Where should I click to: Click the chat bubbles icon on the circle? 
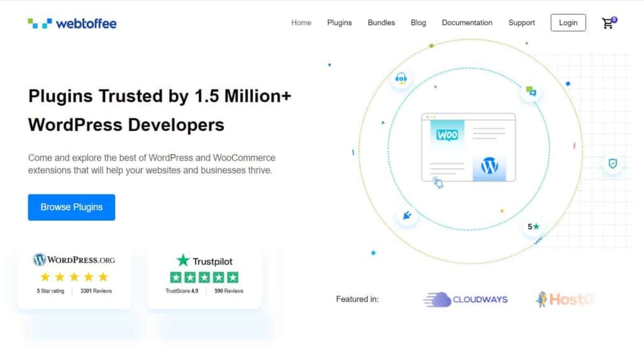531,91
